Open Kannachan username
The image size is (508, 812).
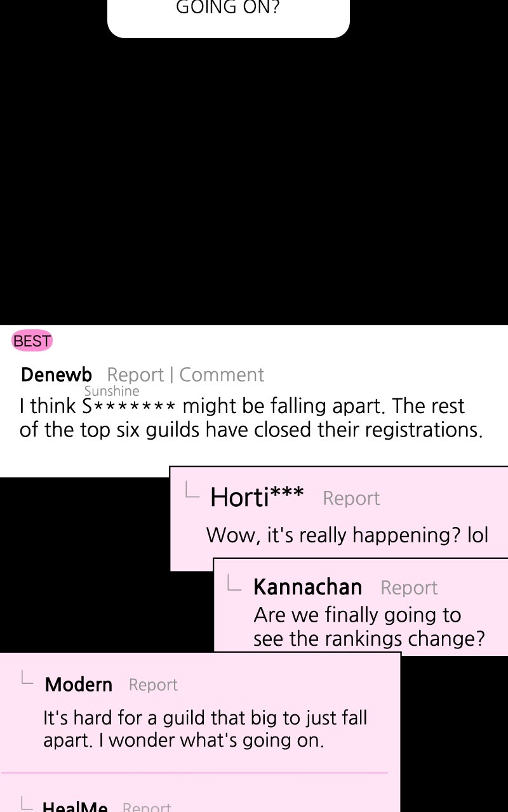pos(307,587)
